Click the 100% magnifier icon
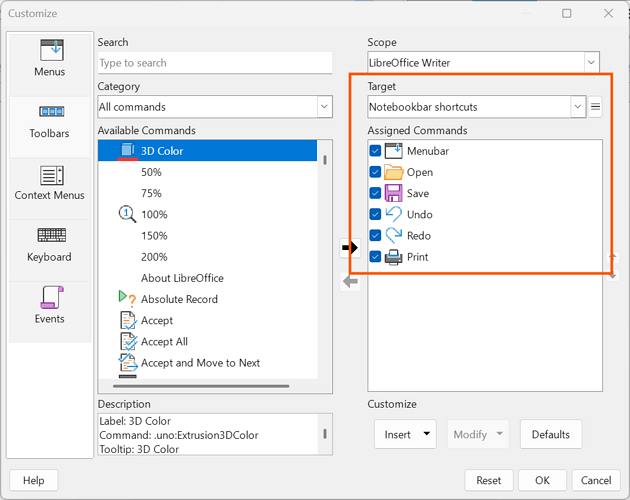The image size is (630, 500). [127, 214]
